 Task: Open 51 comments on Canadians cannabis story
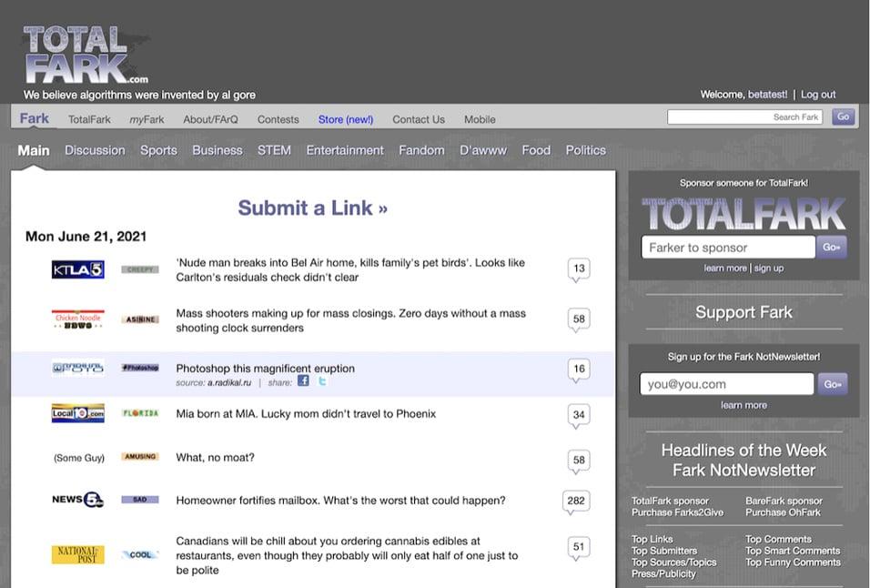(x=579, y=548)
